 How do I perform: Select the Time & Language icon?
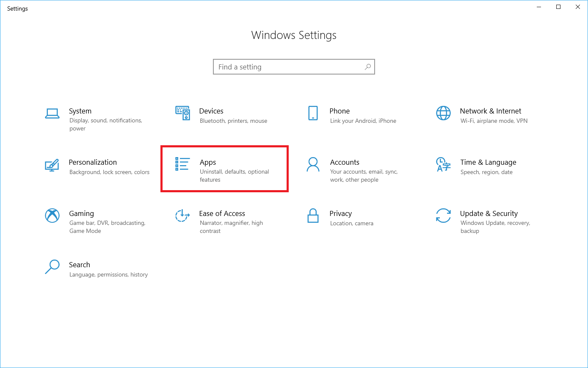tap(443, 165)
